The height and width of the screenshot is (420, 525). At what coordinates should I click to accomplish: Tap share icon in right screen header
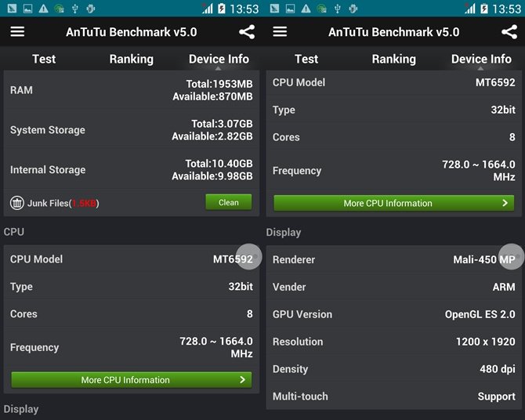coord(509,32)
